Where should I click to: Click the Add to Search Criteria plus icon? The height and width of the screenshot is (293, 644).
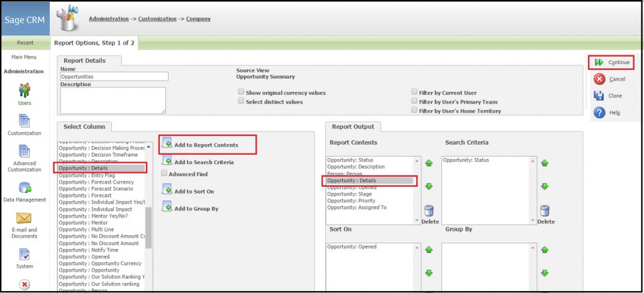pos(167,160)
